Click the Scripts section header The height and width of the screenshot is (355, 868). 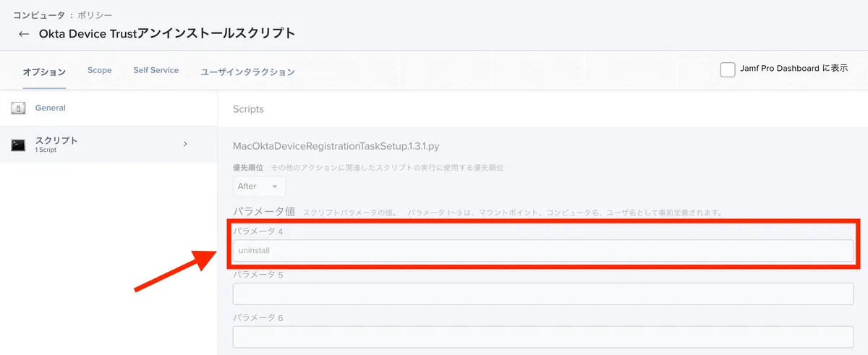point(248,109)
